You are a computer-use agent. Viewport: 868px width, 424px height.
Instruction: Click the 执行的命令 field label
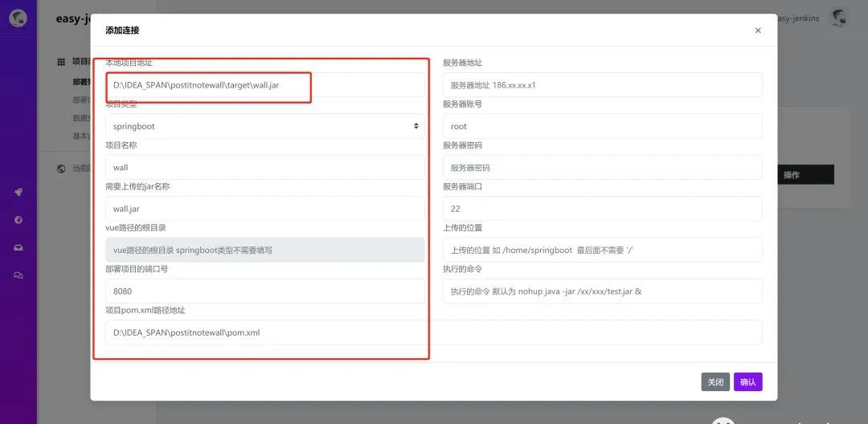[462, 269]
